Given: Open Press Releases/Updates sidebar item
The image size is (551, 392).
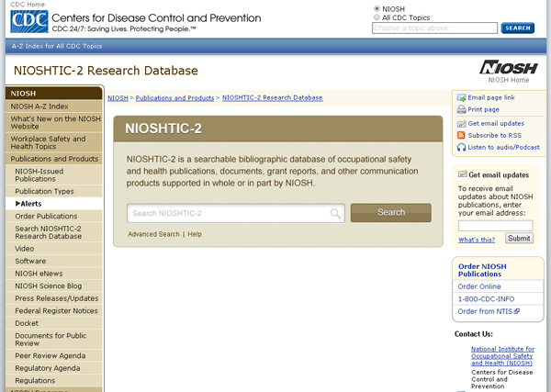Looking at the screenshot, I should tap(54, 298).
